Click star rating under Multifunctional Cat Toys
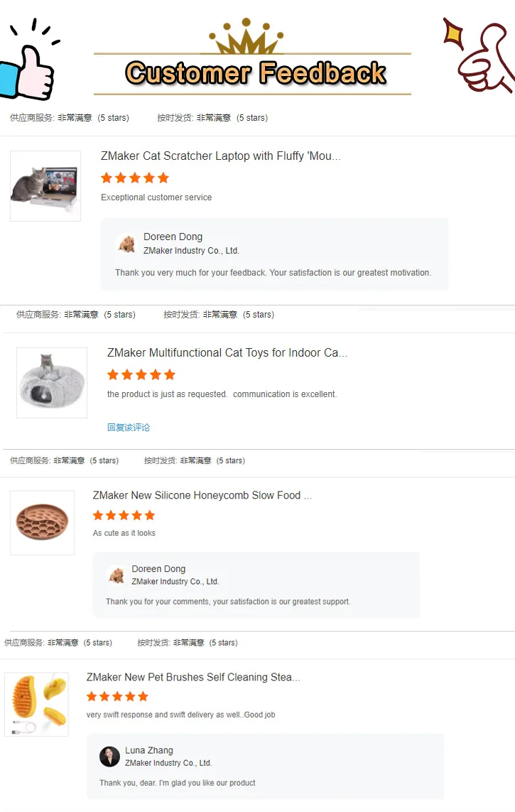 (141, 374)
